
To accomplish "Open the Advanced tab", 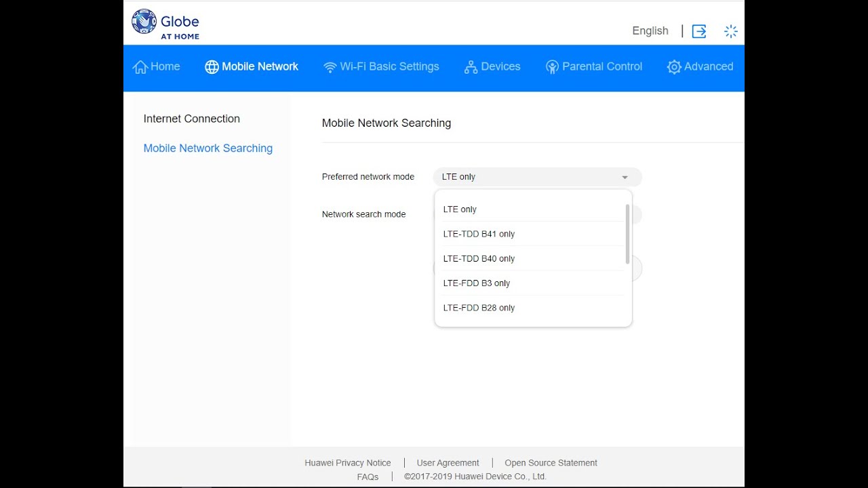I will point(701,67).
